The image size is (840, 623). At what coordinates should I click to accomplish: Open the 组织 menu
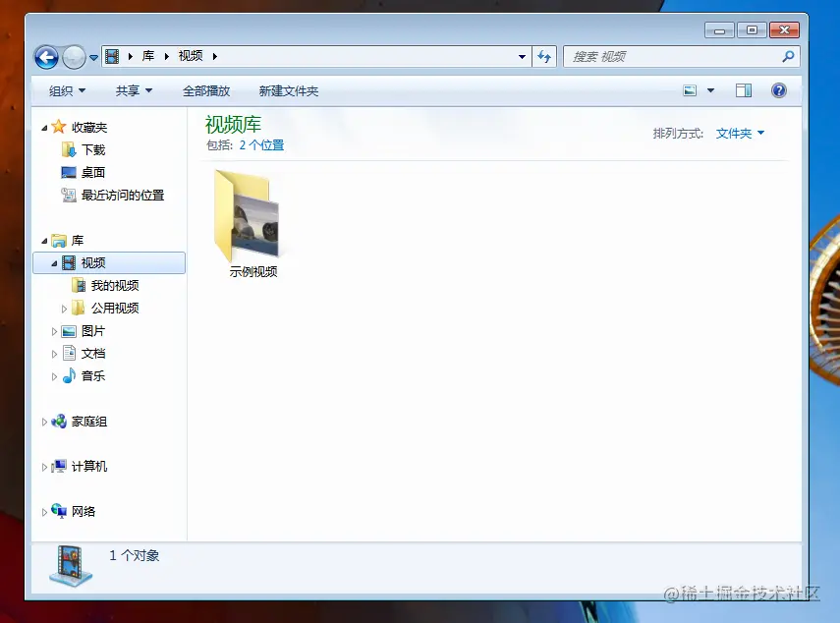point(66,90)
